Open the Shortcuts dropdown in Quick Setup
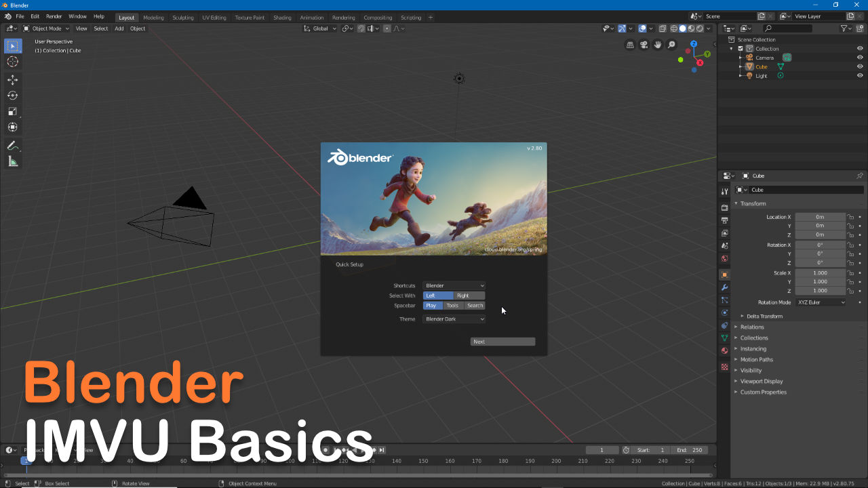 pyautogui.click(x=454, y=286)
